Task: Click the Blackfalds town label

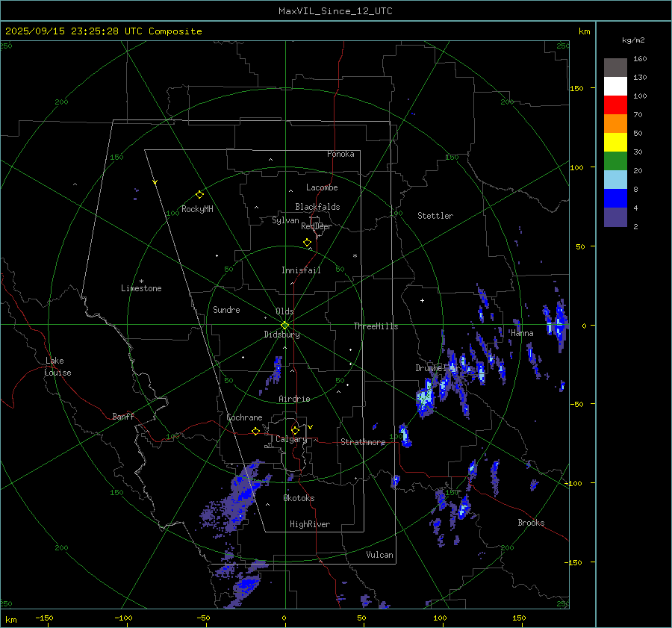Action: pos(317,207)
